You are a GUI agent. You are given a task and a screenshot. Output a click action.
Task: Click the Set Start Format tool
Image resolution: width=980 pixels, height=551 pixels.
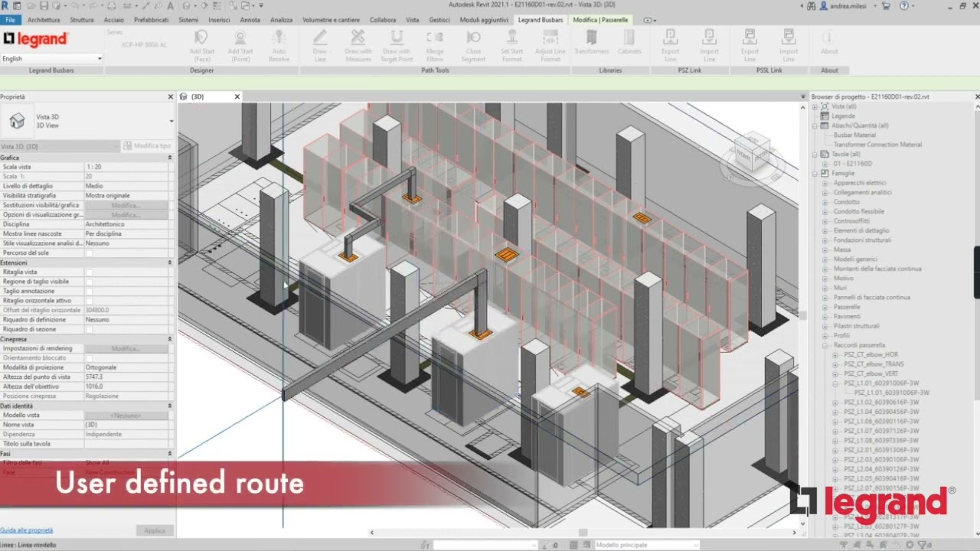pos(512,45)
